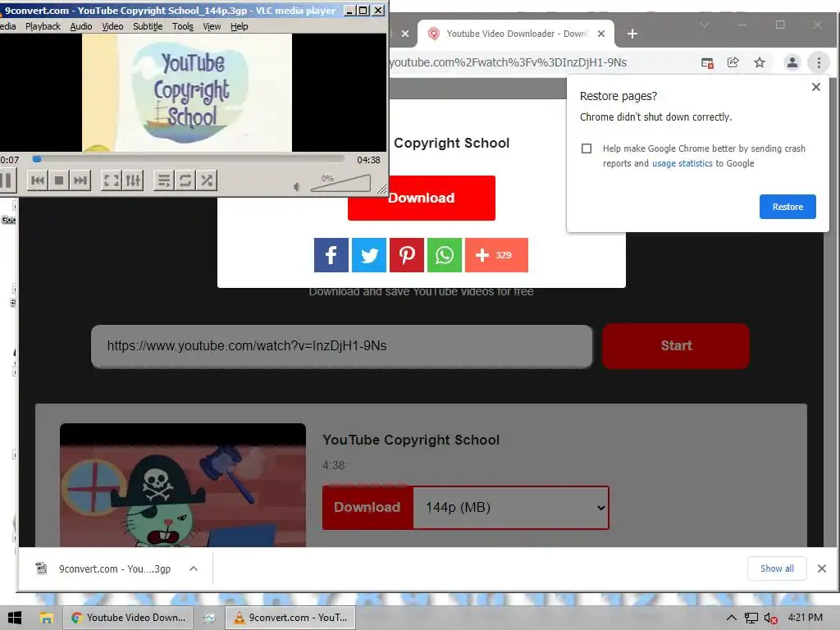
Task: Close the Restore pages popup
Action: pyautogui.click(x=816, y=87)
